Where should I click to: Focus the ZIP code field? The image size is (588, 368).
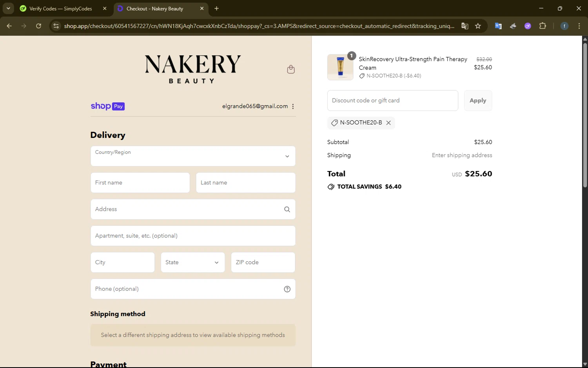click(263, 262)
